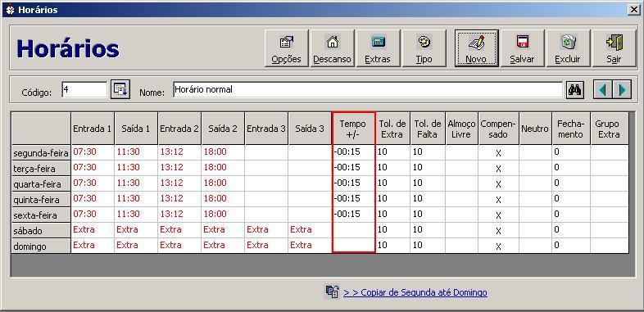
Task: Toggle Compensado X for sábado
Action: click(499, 230)
